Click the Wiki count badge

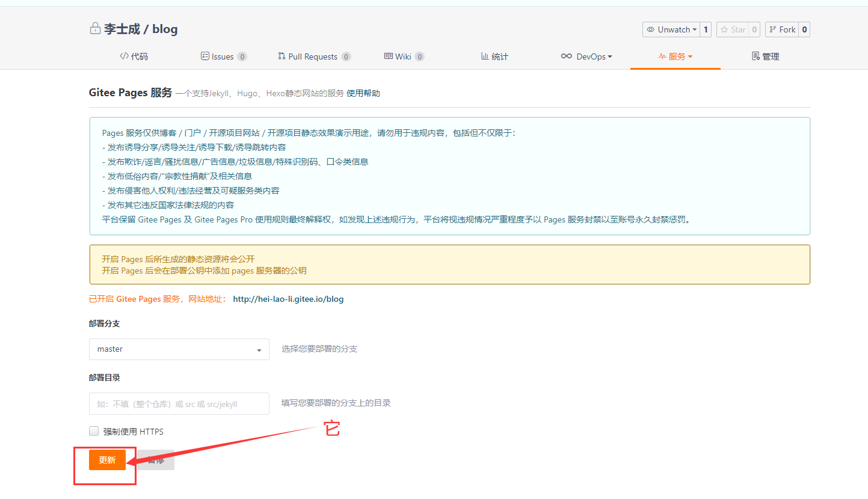click(x=419, y=57)
